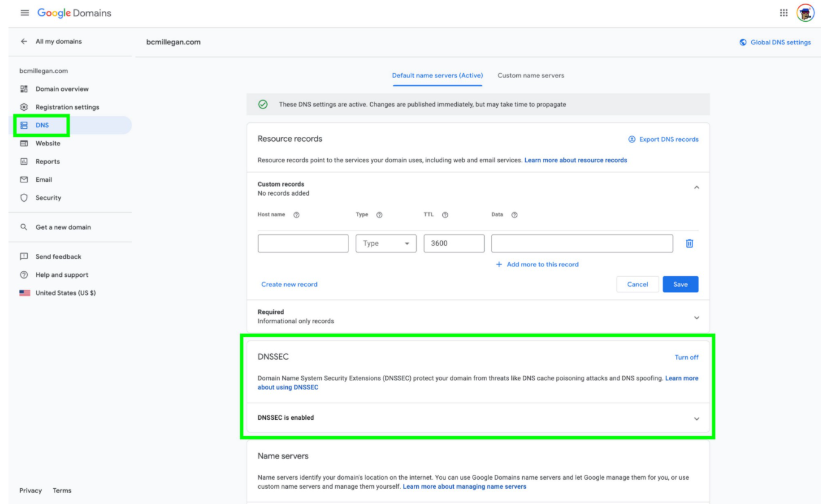Click the search icon beside Get a new domain
This screenshot has width=827, height=504.
[x=24, y=227]
